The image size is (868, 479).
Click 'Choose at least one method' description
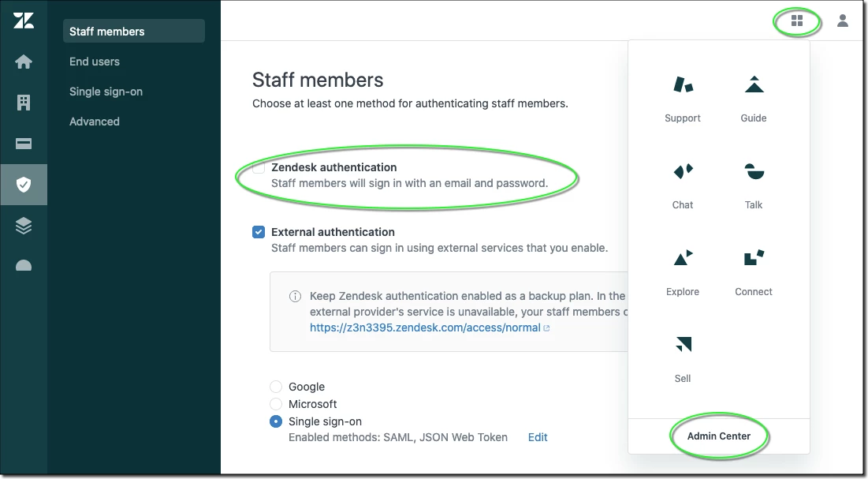coord(410,103)
